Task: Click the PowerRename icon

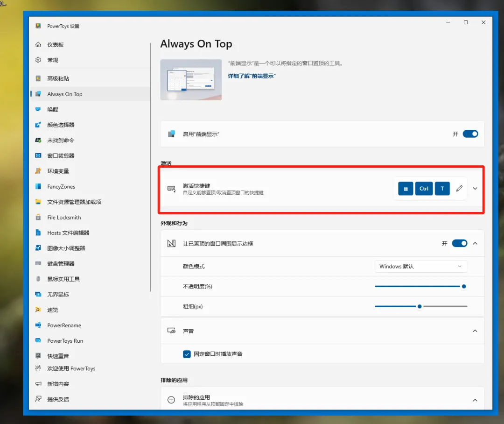Action: pyautogui.click(x=38, y=325)
